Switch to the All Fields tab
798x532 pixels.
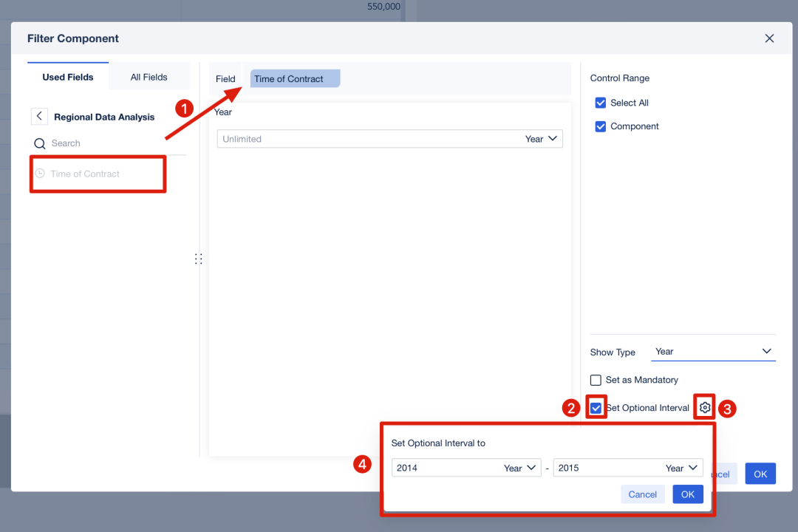coord(149,78)
